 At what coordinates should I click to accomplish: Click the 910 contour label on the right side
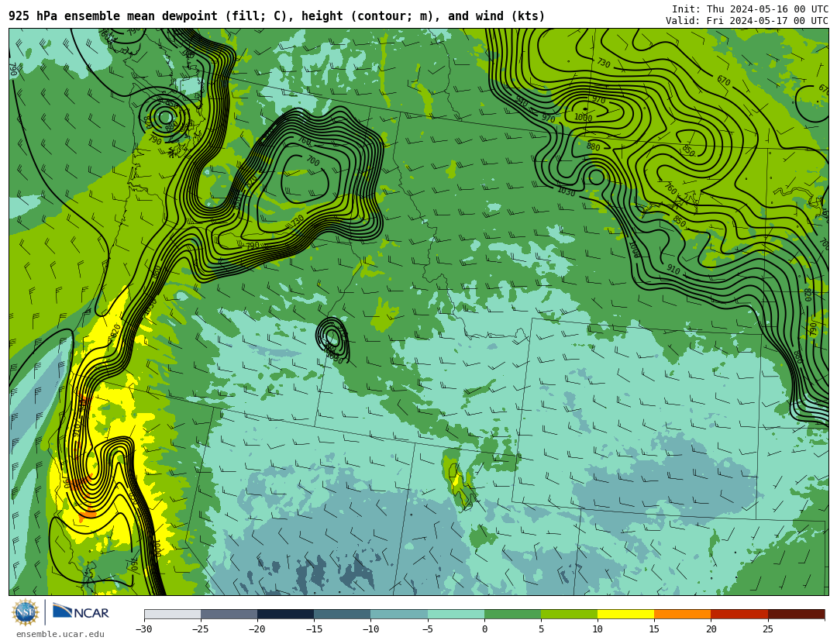coord(673,270)
